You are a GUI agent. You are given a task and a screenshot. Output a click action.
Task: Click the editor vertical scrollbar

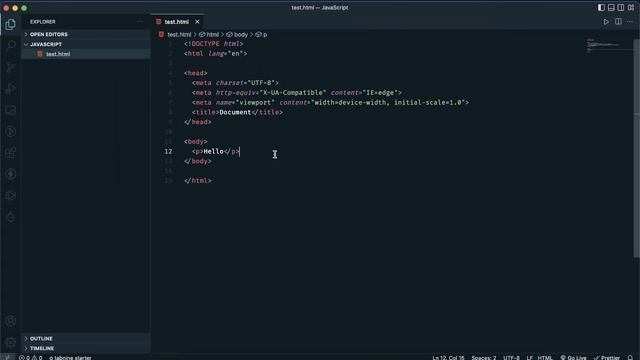pyautogui.click(x=636, y=148)
